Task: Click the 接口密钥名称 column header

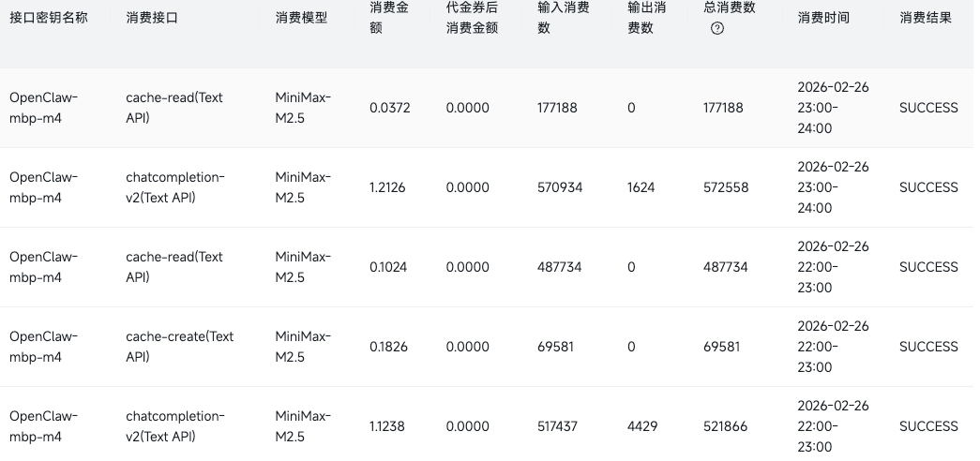Action: pos(49,18)
